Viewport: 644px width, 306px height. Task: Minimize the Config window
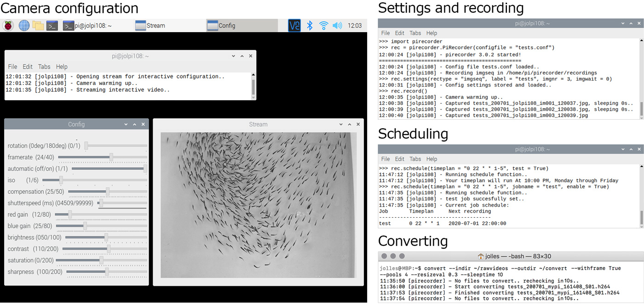point(126,124)
